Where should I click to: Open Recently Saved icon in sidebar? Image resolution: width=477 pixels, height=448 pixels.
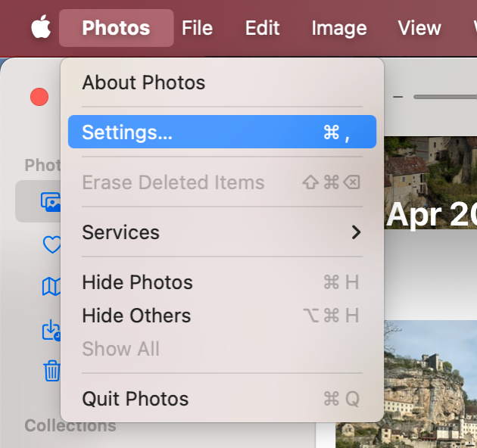coord(51,330)
